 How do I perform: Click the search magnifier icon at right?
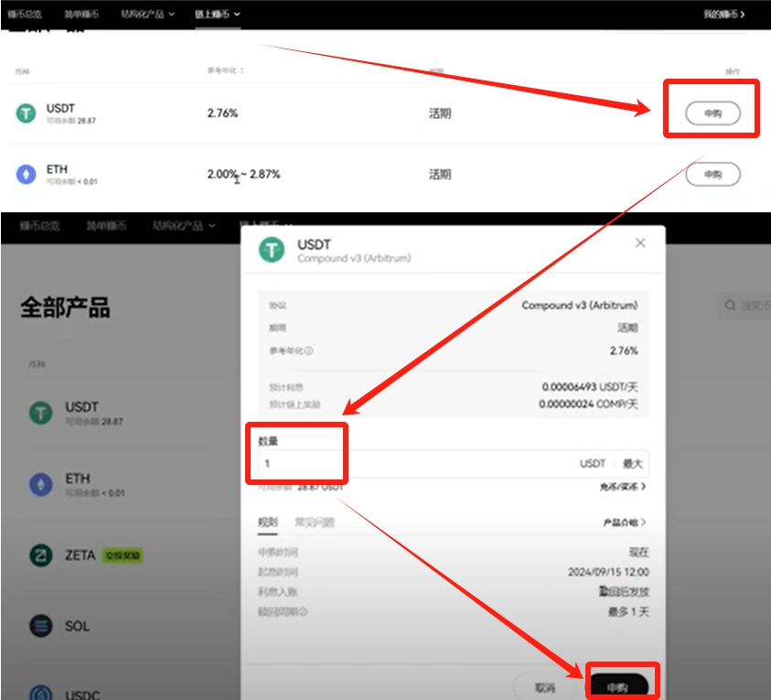point(730,306)
